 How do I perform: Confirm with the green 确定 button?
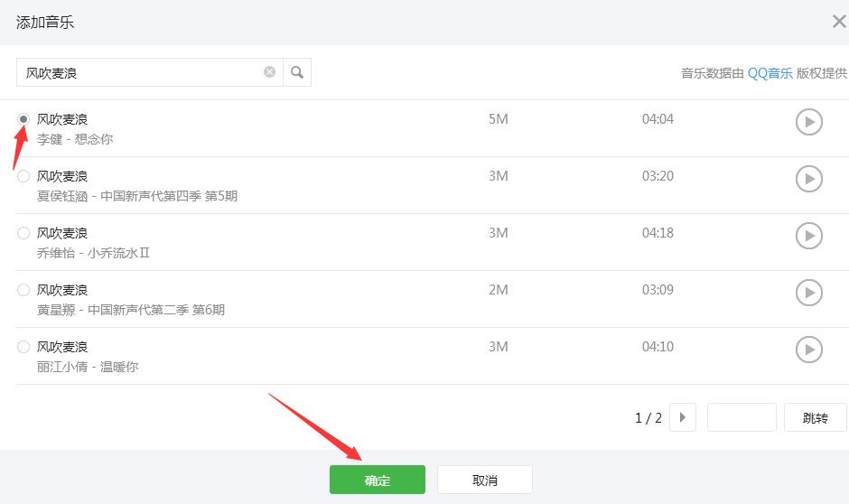pos(378,480)
